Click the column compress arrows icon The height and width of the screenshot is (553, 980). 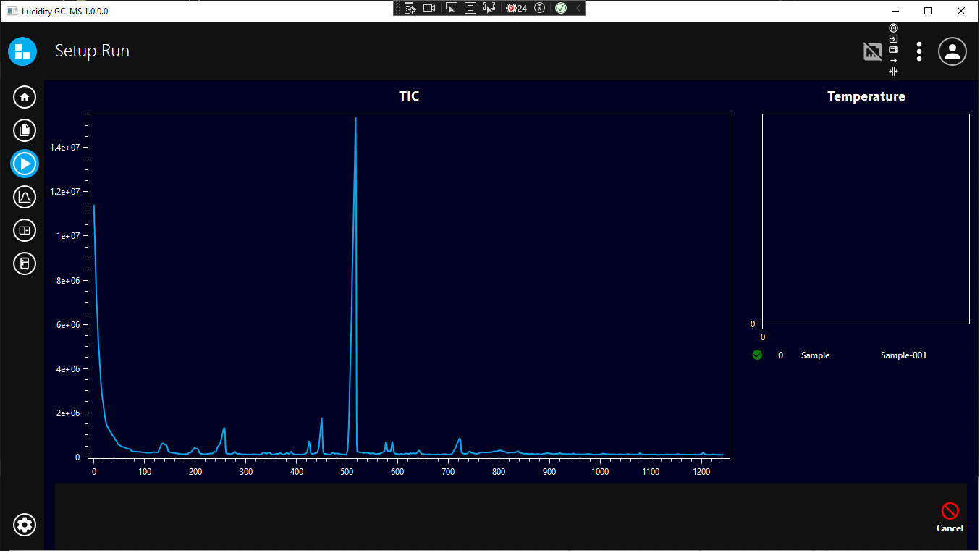[893, 72]
